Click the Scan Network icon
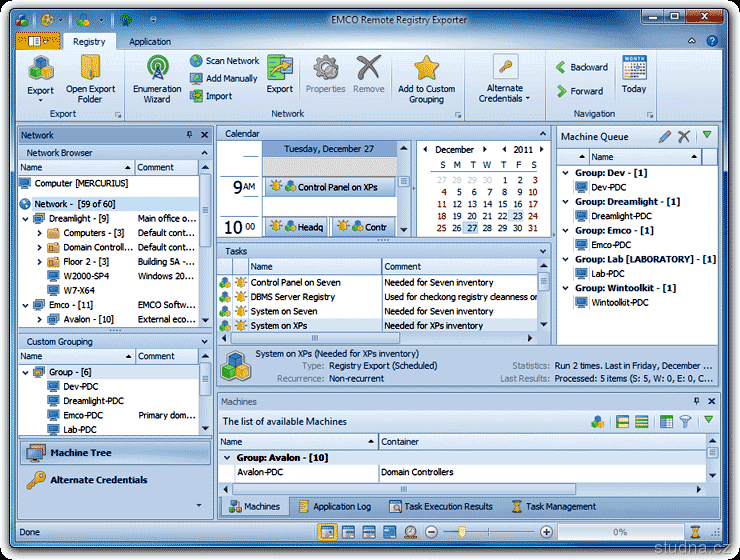Viewport: 740px width, 560px height. pyautogui.click(x=197, y=61)
